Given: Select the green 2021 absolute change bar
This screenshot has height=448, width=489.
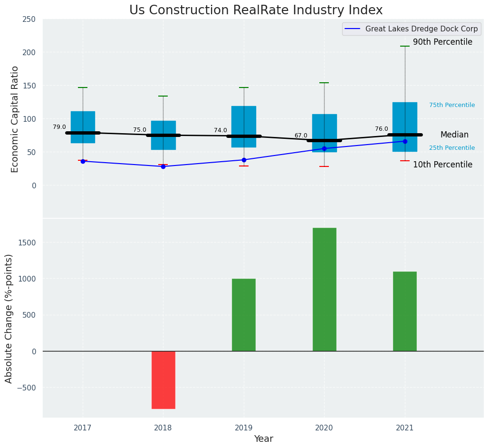Looking at the screenshot, I should (404, 311).
